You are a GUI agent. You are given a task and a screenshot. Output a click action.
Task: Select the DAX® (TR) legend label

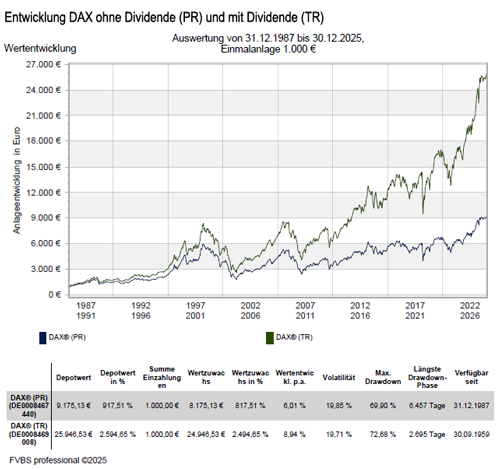coord(294,337)
